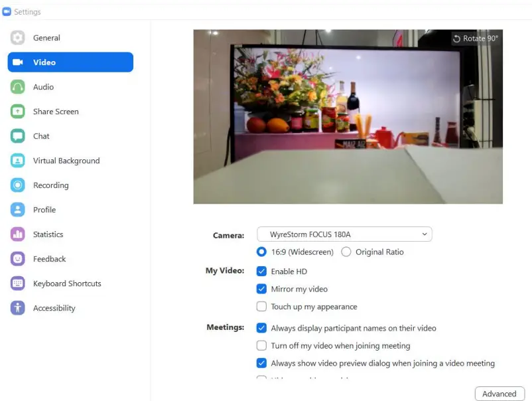Uncheck Enable HD checkbox
The height and width of the screenshot is (401, 532).
click(261, 272)
